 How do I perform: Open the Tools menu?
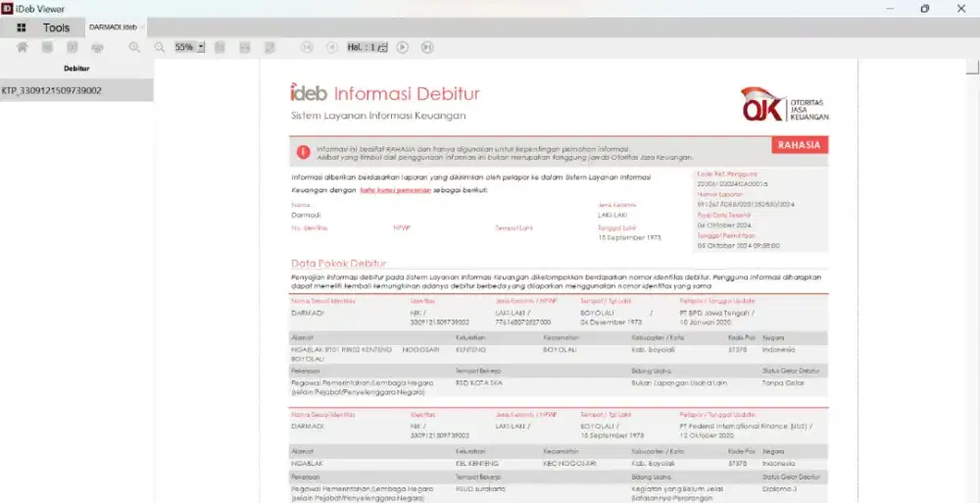coord(57,27)
